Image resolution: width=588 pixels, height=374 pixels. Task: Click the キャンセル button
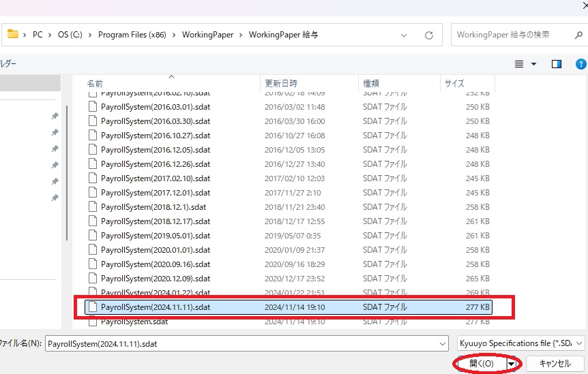pos(554,364)
